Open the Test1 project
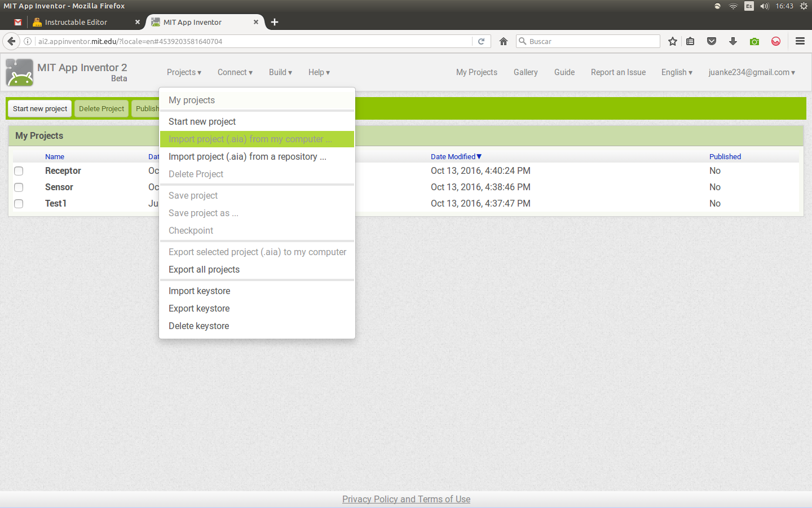This screenshot has width=812, height=508. [x=56, y=203]
